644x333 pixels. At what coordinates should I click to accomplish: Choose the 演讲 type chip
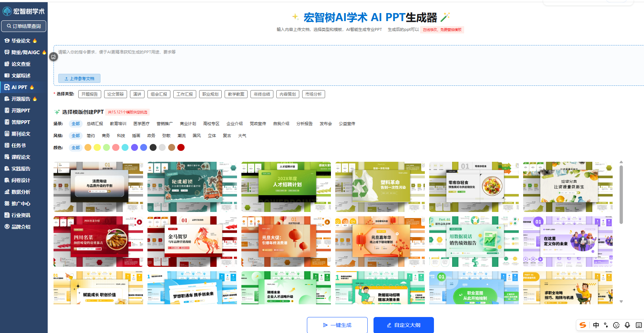tap(137, 94)
